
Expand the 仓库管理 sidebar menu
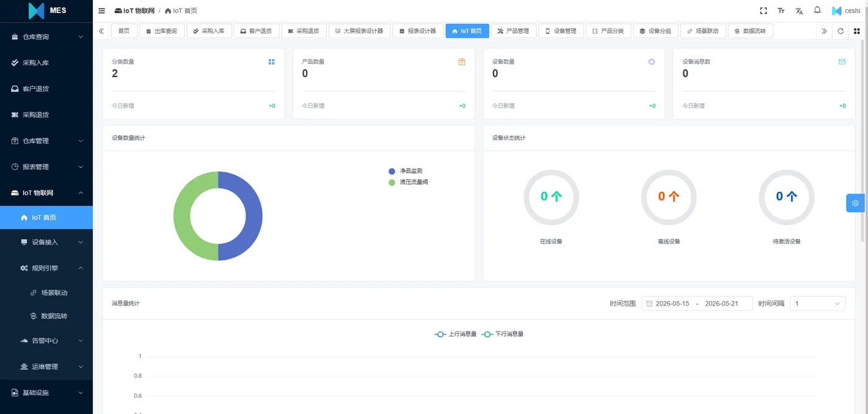[46, 141]
